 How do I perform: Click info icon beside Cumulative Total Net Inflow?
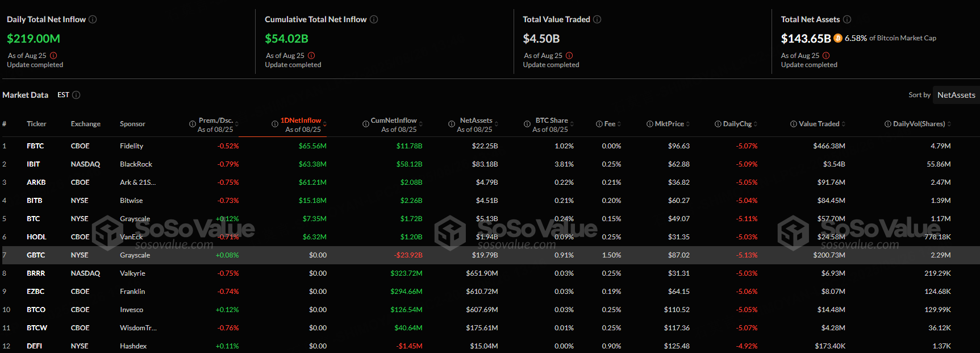click(374, 19)
